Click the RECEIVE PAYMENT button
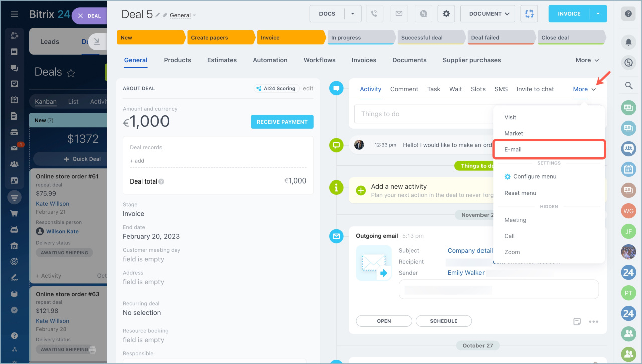 [282, 122]
